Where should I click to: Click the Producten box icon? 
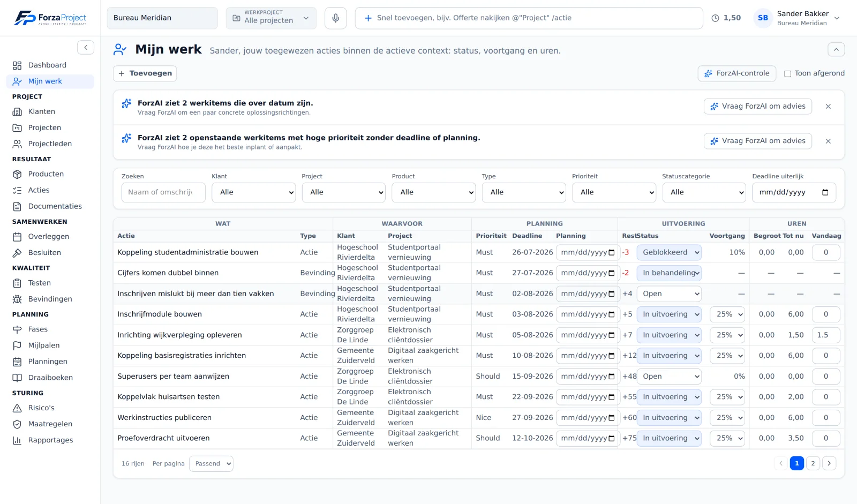(17, 174)
